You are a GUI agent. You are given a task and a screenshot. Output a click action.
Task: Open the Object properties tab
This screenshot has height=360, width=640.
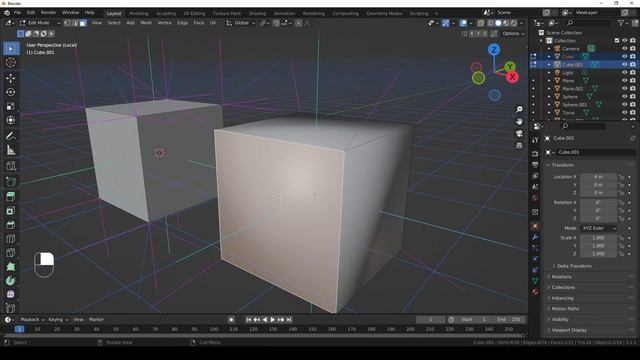pyautogui.click(x=535, y=226)
